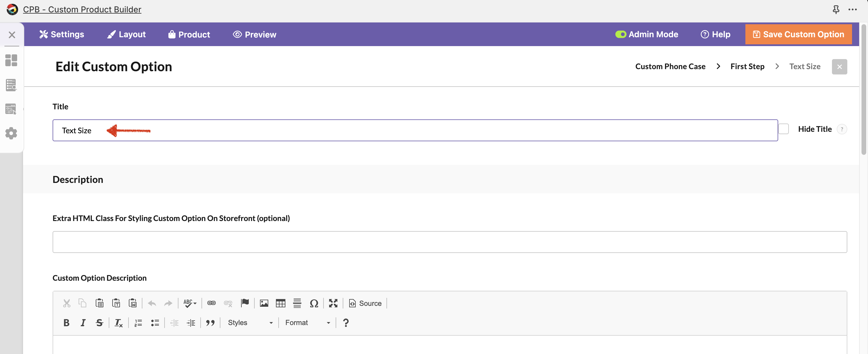The height and width of the screenshot is (354, 868).
Task: Toggle numbered list formatting
Action: pyautogui.click(x=138, y=323)
